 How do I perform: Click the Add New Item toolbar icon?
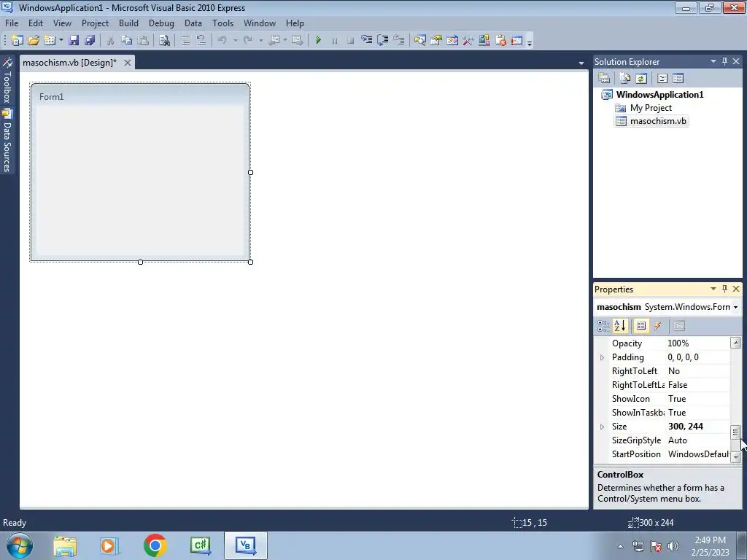(x=50, y=41)
